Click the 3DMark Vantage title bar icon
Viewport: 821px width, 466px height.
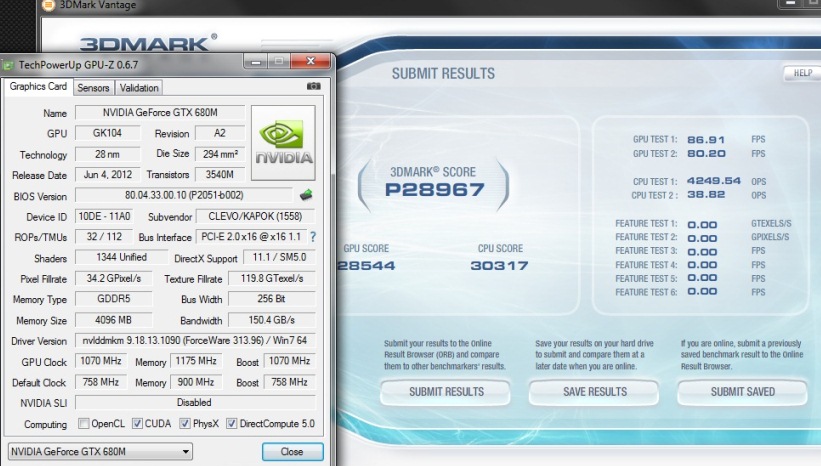point(48,5)
